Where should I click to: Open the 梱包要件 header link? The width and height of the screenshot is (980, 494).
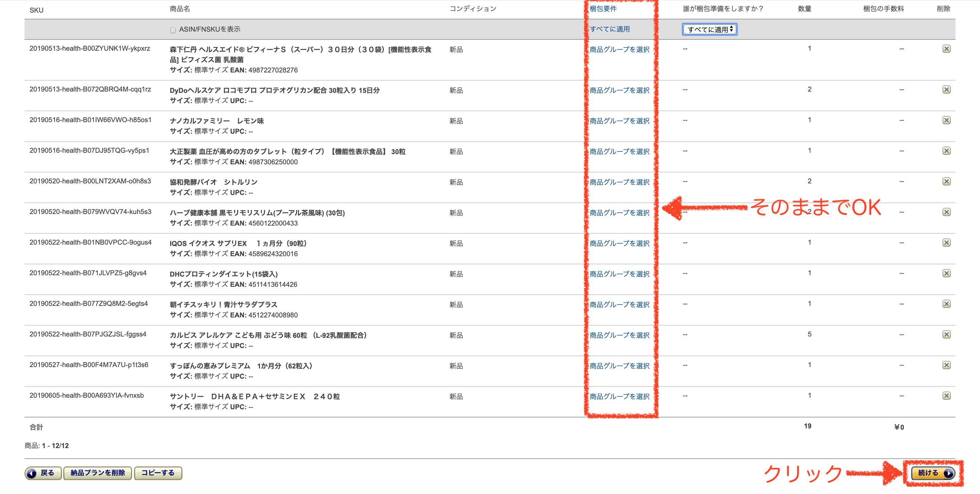point(603,9)
